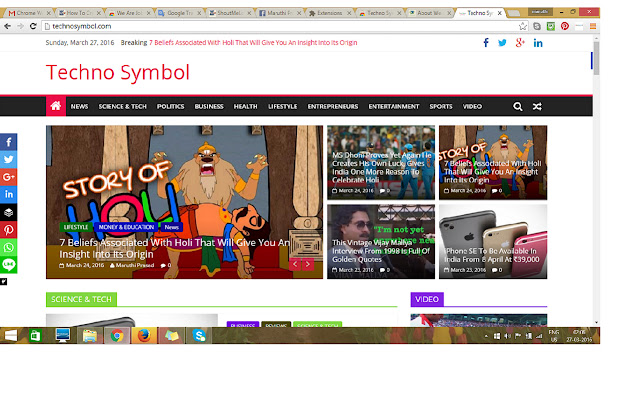Open the SCIENCE & TECH menu item
The image size is (640, 400).
122,107
